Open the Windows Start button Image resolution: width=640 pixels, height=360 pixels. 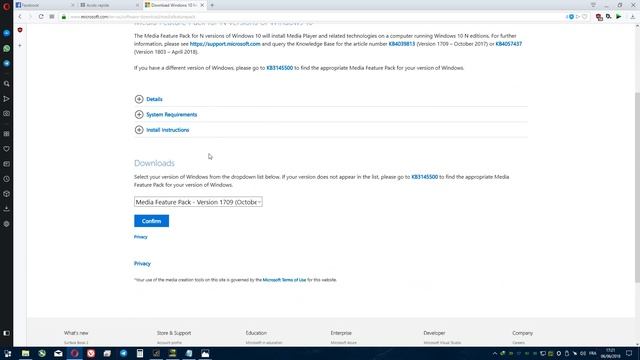pyautogui.click(x=7, y=353)
